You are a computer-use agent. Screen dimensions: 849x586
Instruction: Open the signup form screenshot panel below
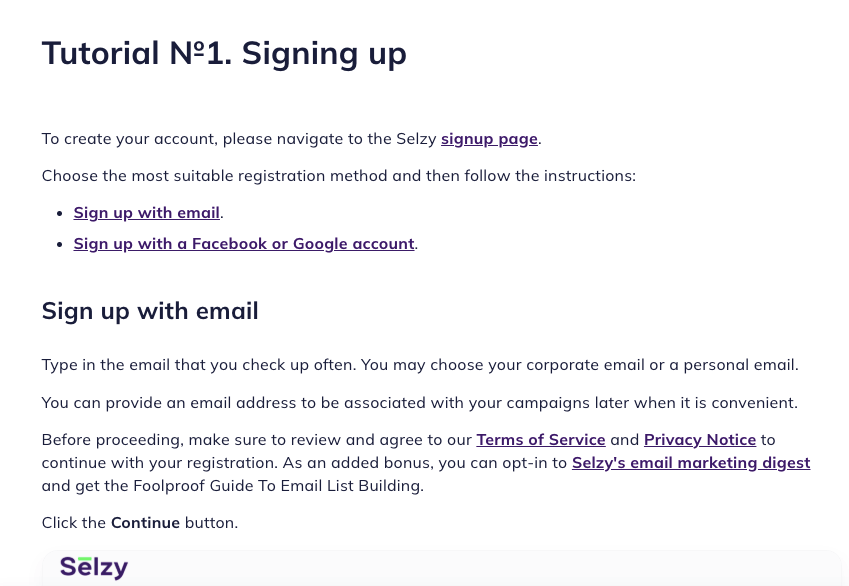point(441,568)
